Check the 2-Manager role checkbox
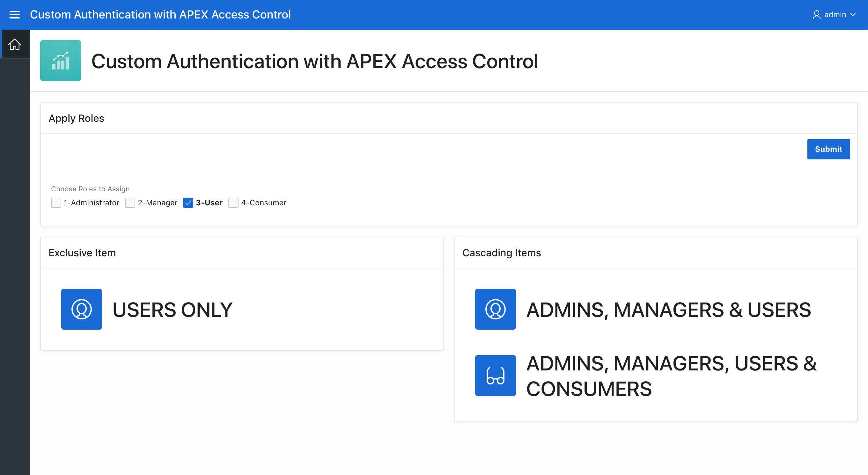Image resolution: width=868 pixels, height=475 pixels. 130,203
